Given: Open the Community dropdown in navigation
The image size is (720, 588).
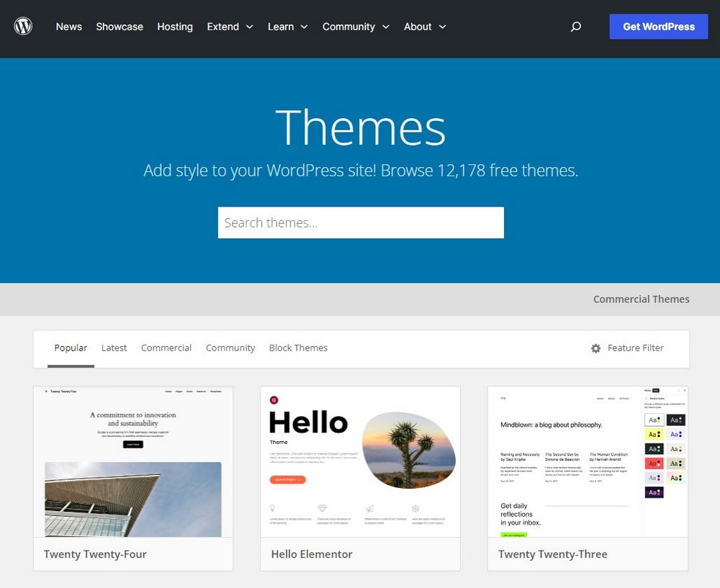Looking at the screenshot, I should click(356, 27).
